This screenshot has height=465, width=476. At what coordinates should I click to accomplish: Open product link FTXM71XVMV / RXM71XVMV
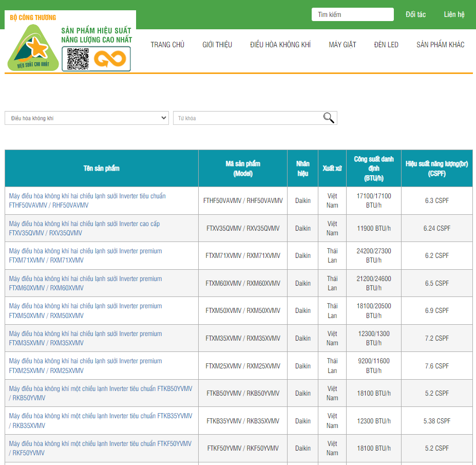click(85, 255)
